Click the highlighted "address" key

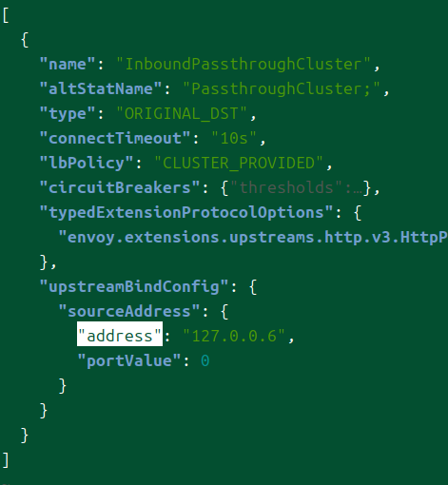[x=120, y=336]
